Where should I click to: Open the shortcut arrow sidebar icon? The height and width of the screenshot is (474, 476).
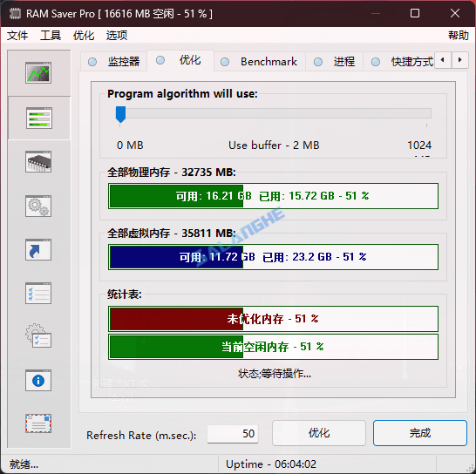(x=38, y=250)
